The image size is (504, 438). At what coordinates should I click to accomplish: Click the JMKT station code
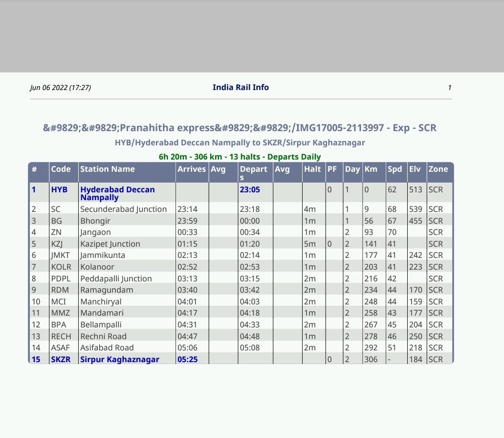60,255
